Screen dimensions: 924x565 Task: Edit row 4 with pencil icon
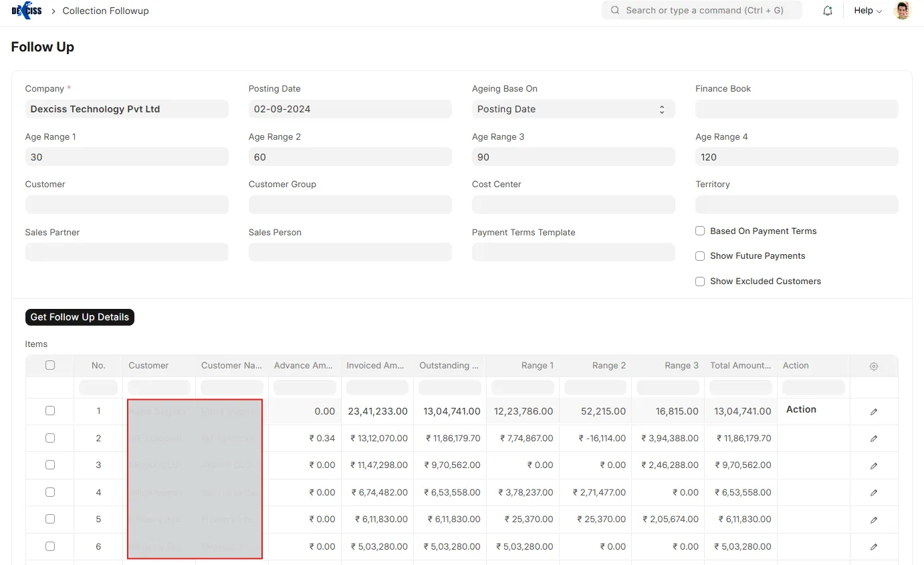pyautogui.click(x=874, y=493)
